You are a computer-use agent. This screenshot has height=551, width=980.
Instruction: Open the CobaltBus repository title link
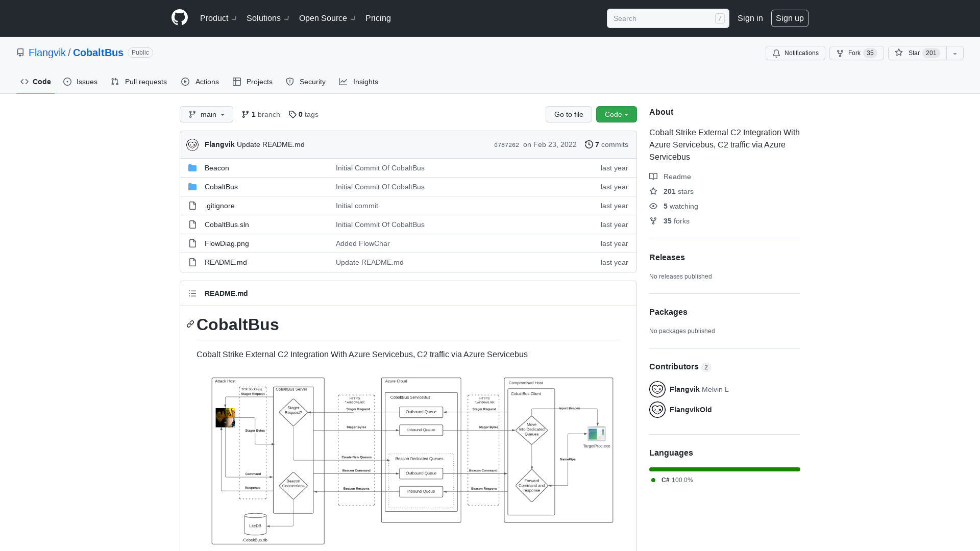coord(98,53)
